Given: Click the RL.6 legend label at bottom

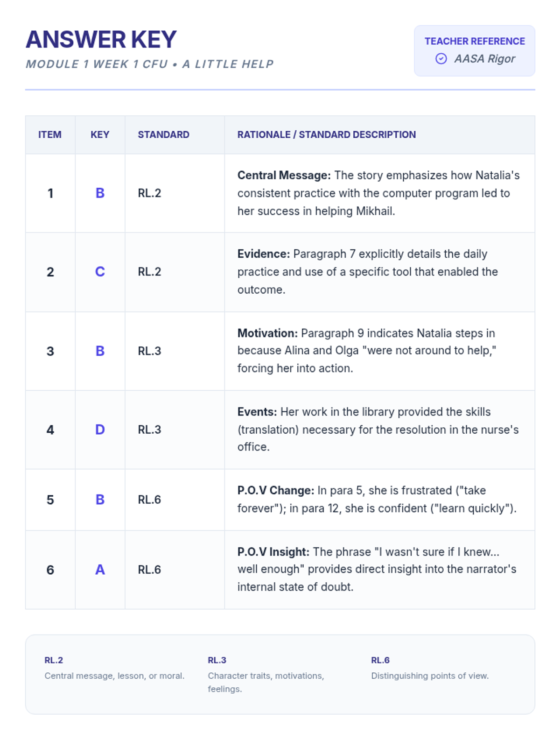Looking at the screenshot, I should 380,660.
